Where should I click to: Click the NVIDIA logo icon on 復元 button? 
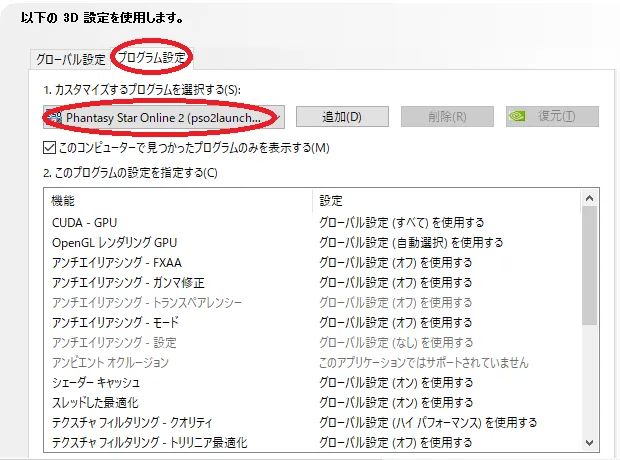(517, 116)
